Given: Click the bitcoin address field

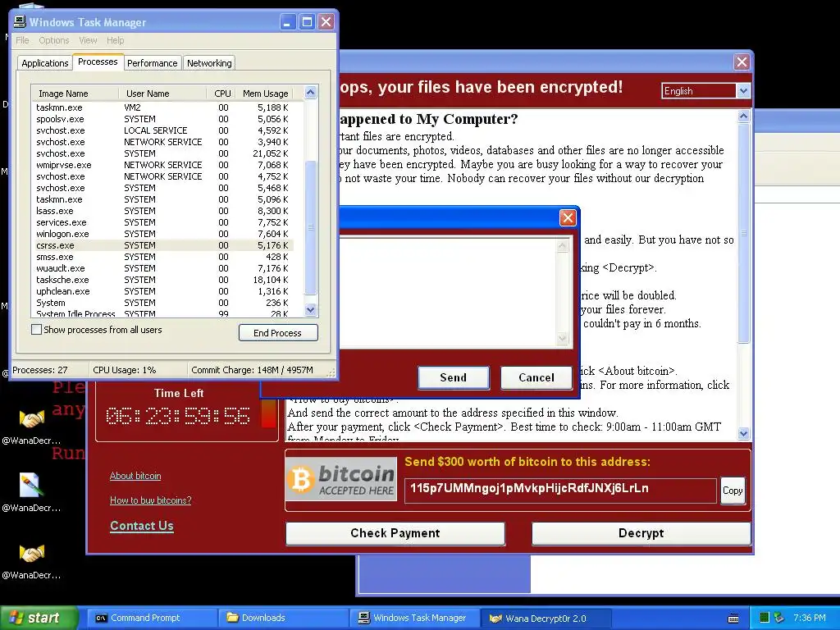Looking at the screenshot, I should (559, 491).
